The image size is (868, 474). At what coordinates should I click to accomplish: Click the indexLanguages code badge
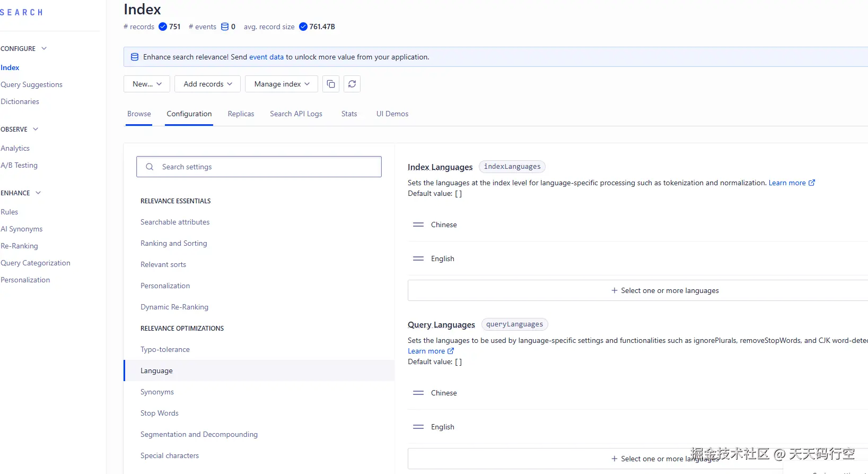tap(512, 167)
